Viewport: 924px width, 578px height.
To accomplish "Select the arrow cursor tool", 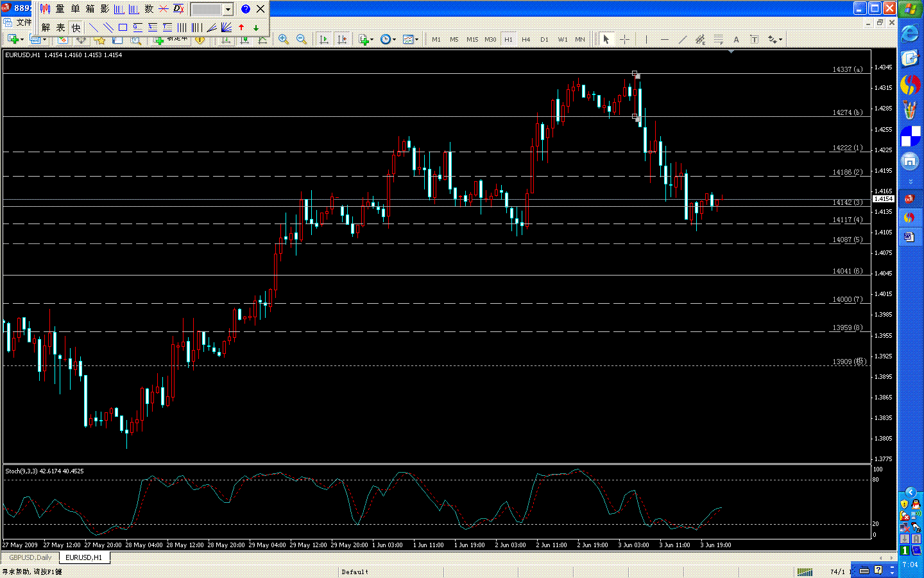I will pyautogui.click(x=606, y=40).
